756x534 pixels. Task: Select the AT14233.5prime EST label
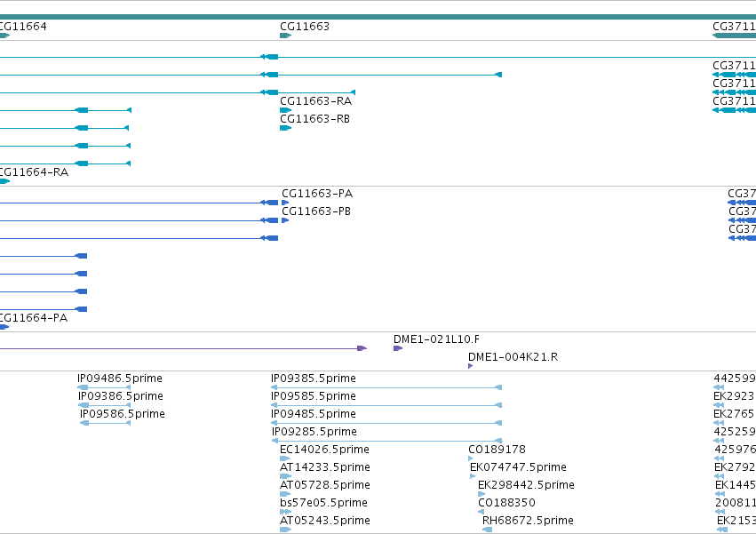[x=325, y=467]
